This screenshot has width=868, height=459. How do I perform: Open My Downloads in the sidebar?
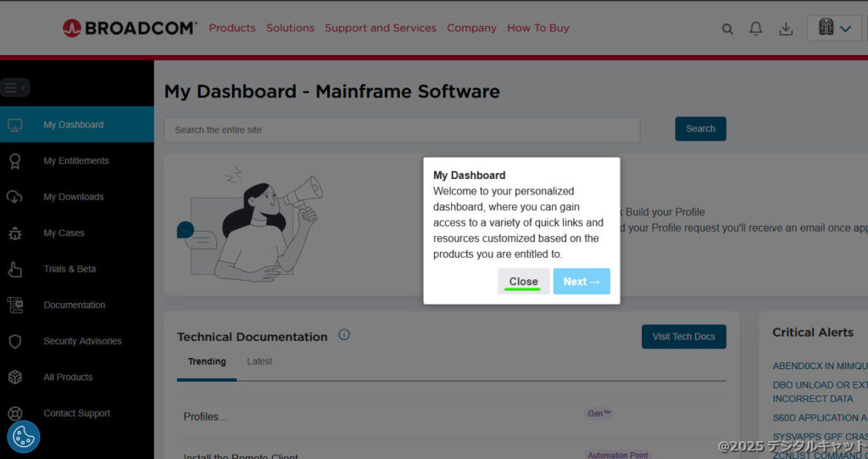(74, 197)
